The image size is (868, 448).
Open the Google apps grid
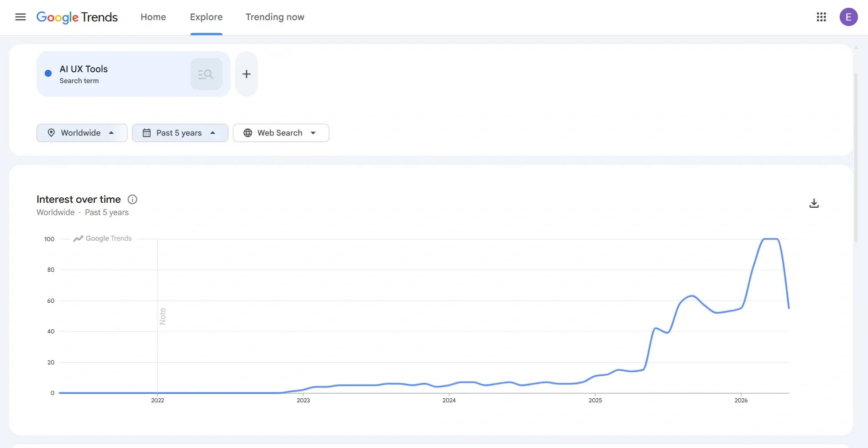pos(821,17)
